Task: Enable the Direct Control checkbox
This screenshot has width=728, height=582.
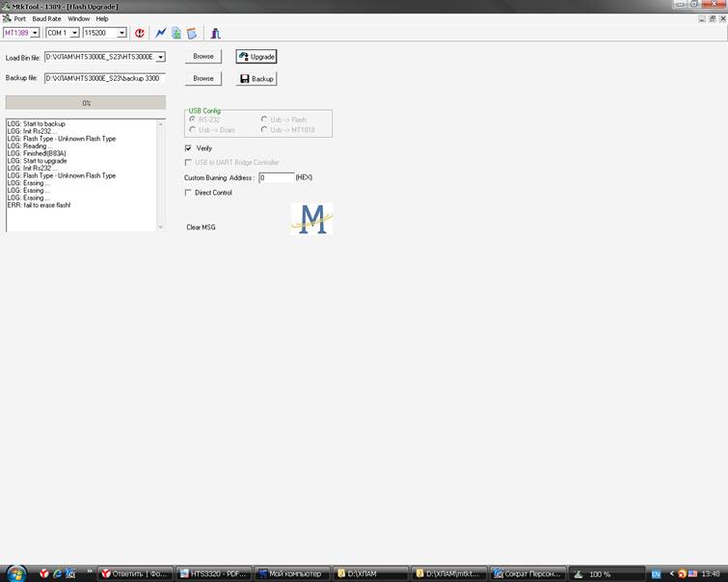Action: [x=188, y=193]
